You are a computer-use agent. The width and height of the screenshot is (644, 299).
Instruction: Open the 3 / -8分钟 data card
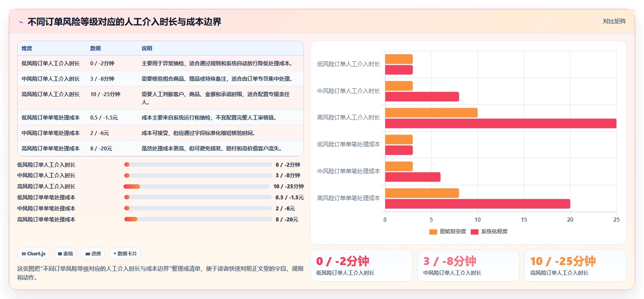pyautogui.click(x=468, y=265)
